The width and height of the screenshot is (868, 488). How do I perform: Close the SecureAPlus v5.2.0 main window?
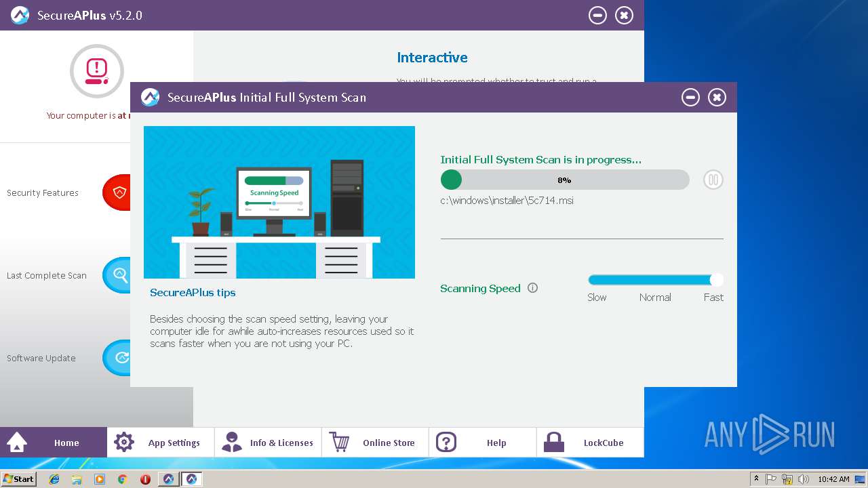point(624,15)
